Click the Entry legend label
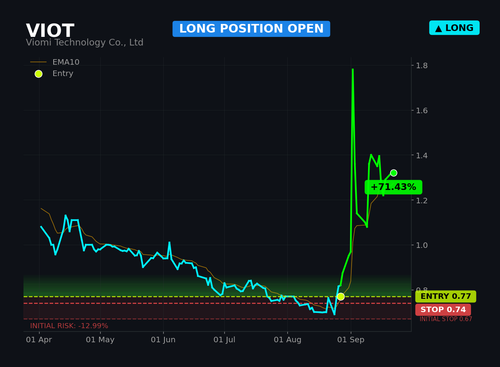The width and height of the screenshot is (500, 367). tap(63, 73)
